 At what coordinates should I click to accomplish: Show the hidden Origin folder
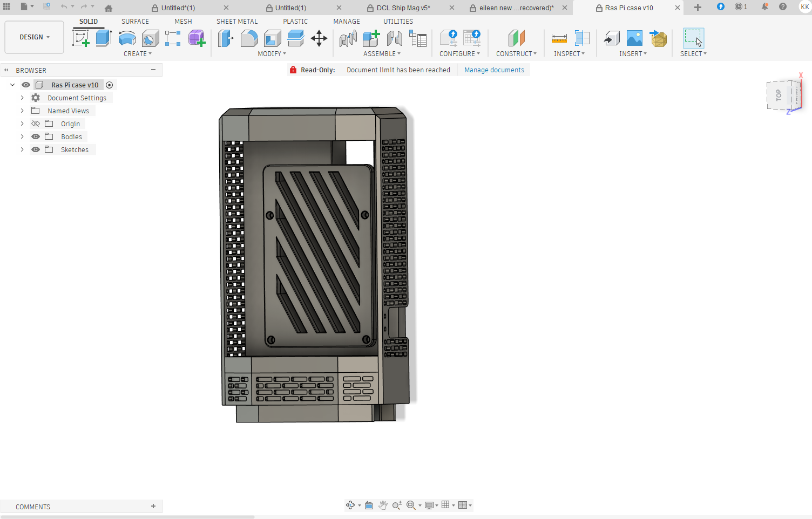pos(36,124)
